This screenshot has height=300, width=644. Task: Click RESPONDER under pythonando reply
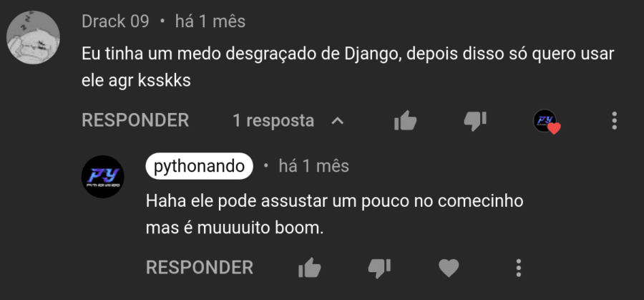pyautogui.click(x=200, y=268)
